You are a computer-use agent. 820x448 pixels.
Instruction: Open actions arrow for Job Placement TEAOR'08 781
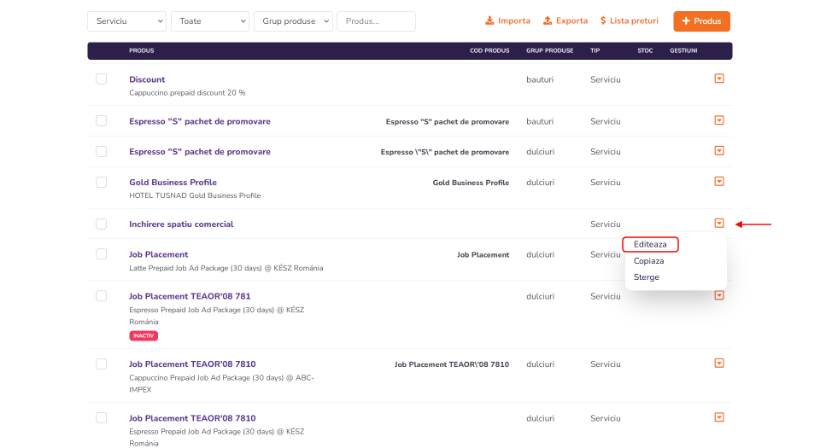click(x=719, y=296)
